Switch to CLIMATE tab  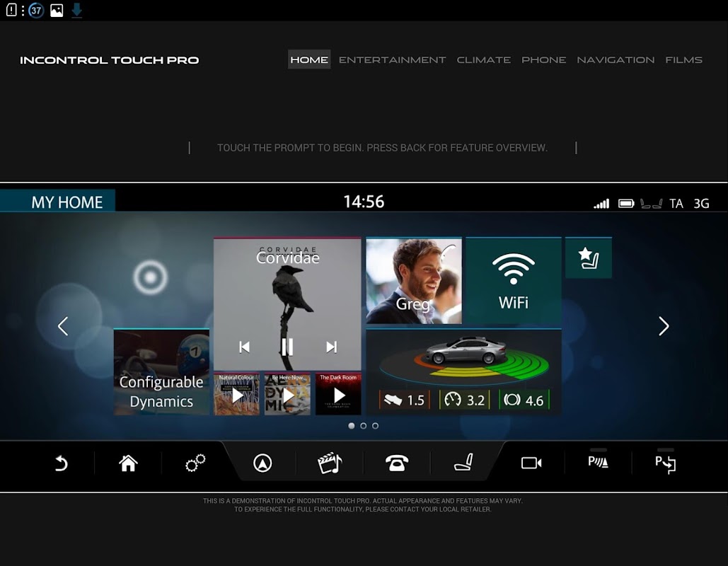click(x=484, y=60)
